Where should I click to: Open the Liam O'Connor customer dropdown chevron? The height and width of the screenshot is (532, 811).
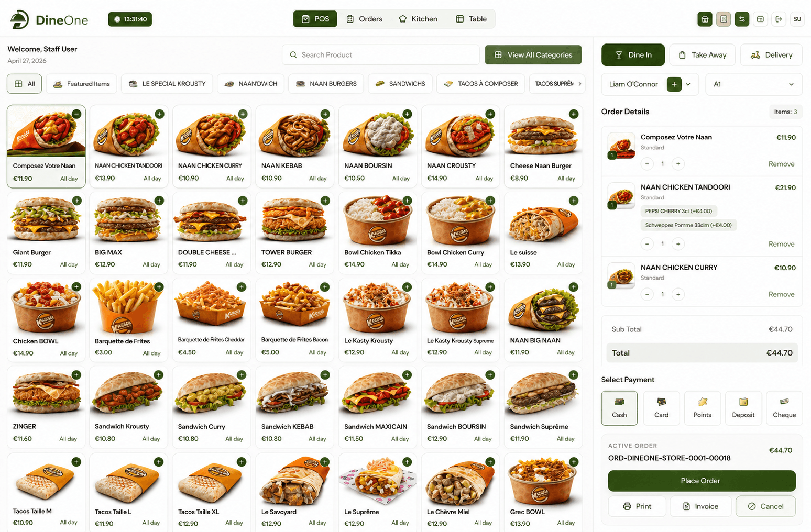688,84
